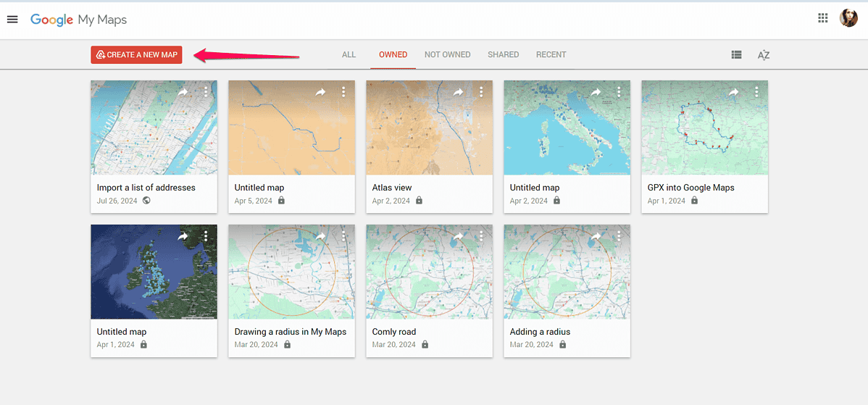Expand options menu for GPX into Google Maps
This screenshot has width=868, height=405.
point(756,92)
